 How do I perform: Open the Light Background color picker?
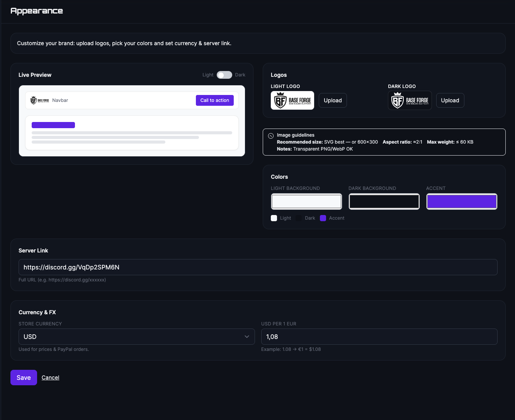point(306,202)
